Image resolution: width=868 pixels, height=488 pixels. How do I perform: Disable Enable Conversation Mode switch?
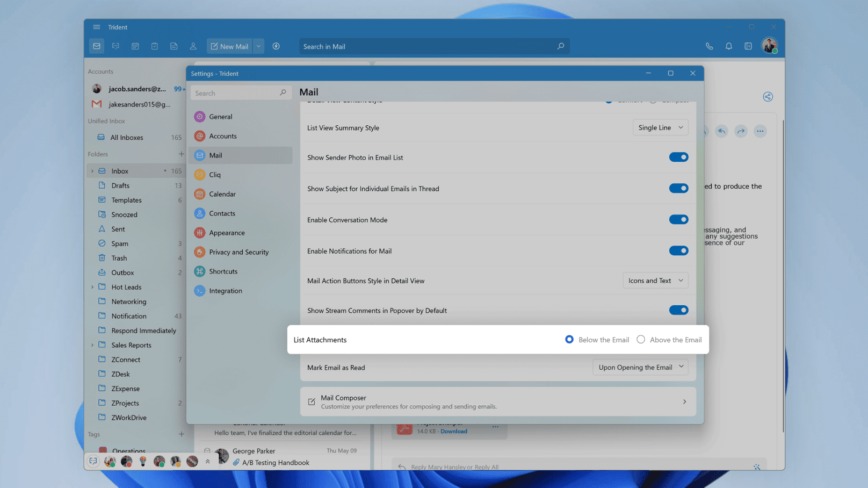(x=678, y=220)
